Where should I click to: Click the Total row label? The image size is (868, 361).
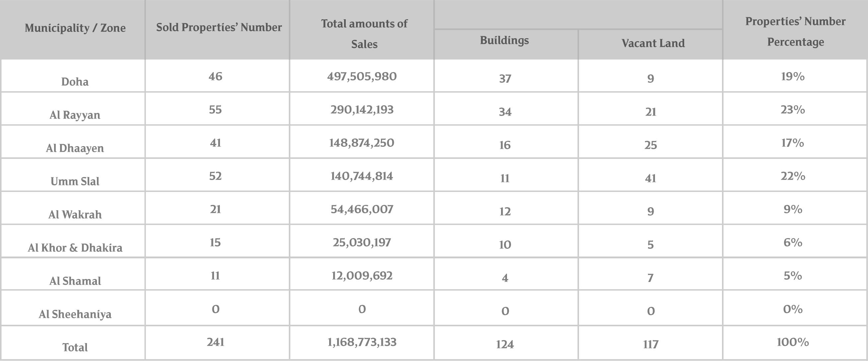pyautogui.click(x=75, y=347)
